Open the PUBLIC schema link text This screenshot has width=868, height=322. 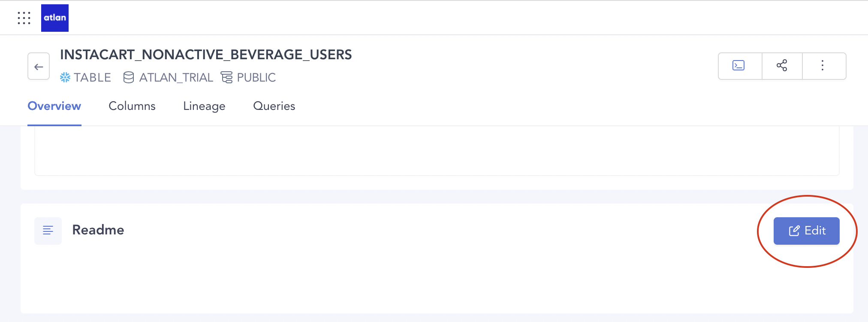(x=256, y=77)
